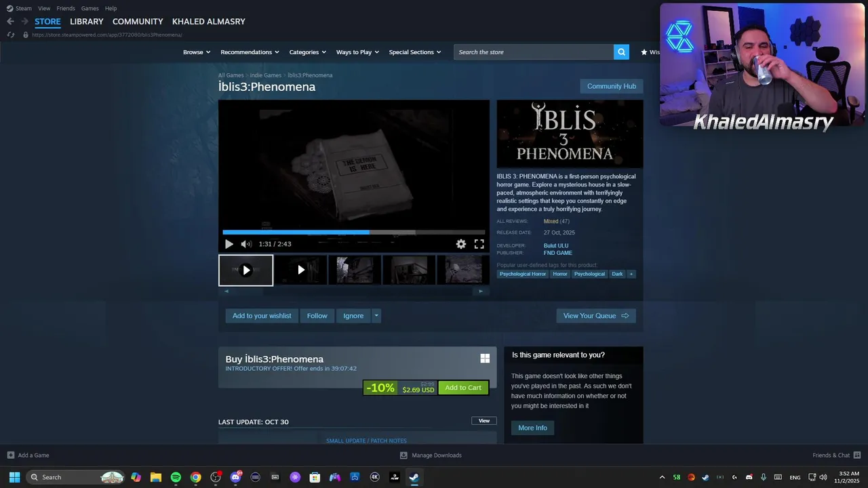Viewport: 868px width, 488px height.
Task: Open Friends & Chat
Action: (836, 455)
